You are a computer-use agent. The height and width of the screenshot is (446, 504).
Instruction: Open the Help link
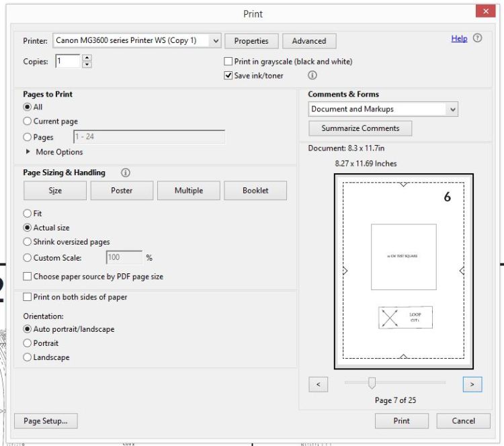click(x=459, y=39)
